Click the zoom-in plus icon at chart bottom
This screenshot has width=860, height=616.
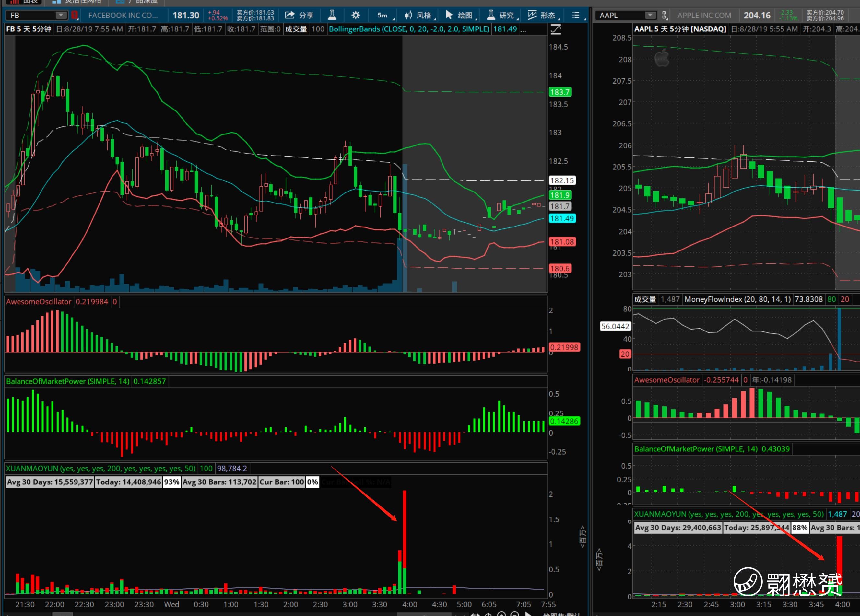(x=501, y=614)
